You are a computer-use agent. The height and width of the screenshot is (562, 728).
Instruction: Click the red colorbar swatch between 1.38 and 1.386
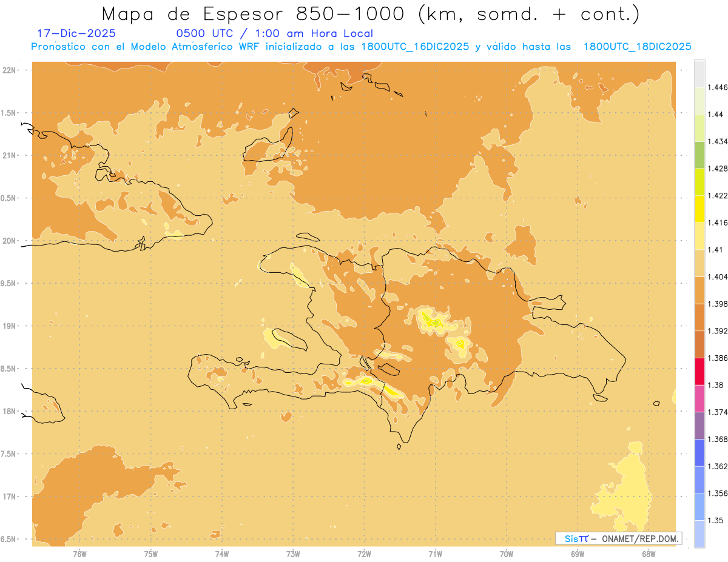699,372
